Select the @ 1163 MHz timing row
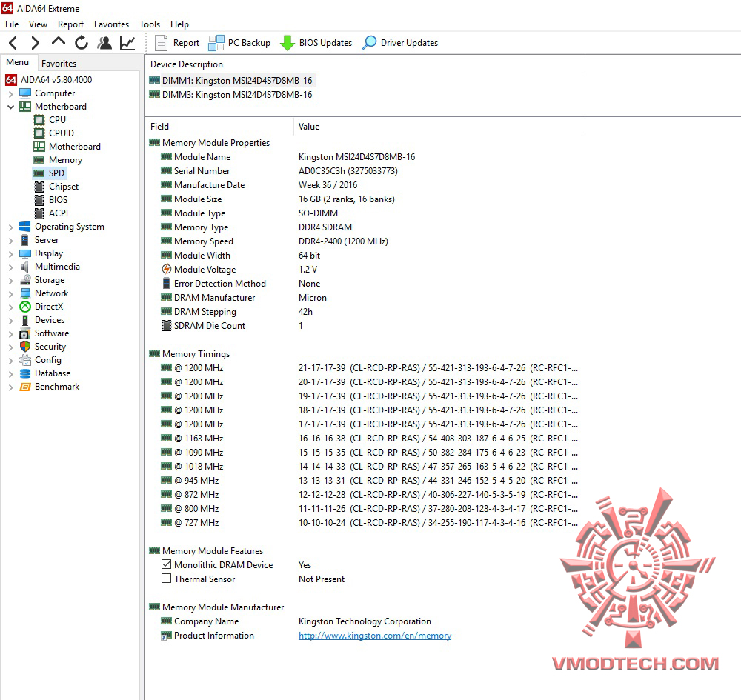The height and width of the screenshot is (700, 741). pyautogui.click(x=370, y=439)
